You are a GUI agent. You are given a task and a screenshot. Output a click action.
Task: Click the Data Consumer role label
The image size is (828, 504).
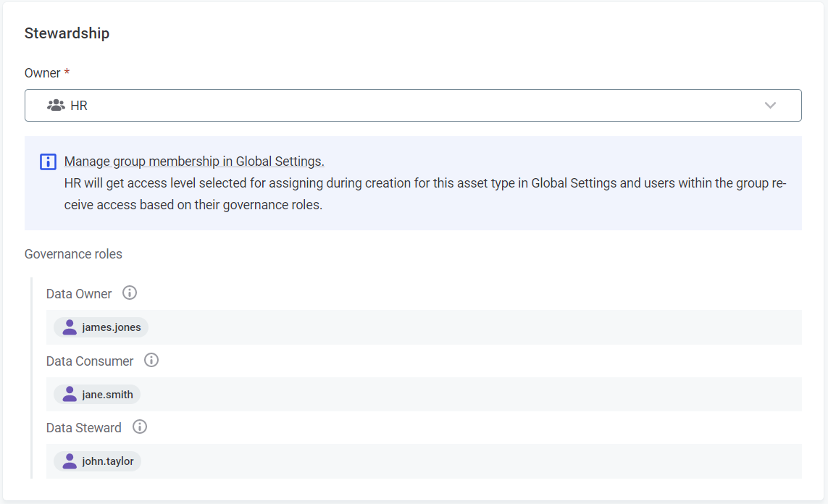coord(90,361)
